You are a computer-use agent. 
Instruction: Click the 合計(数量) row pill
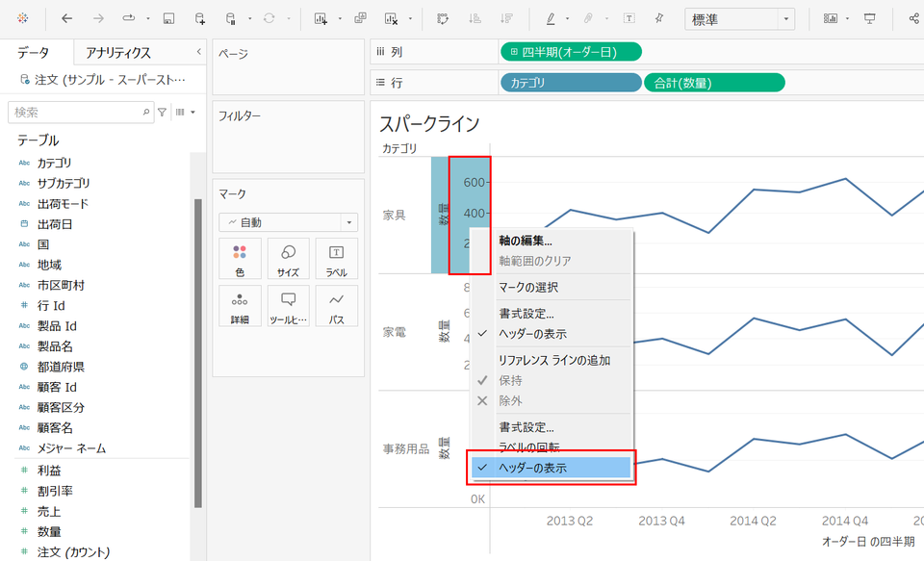click(714, 83)
